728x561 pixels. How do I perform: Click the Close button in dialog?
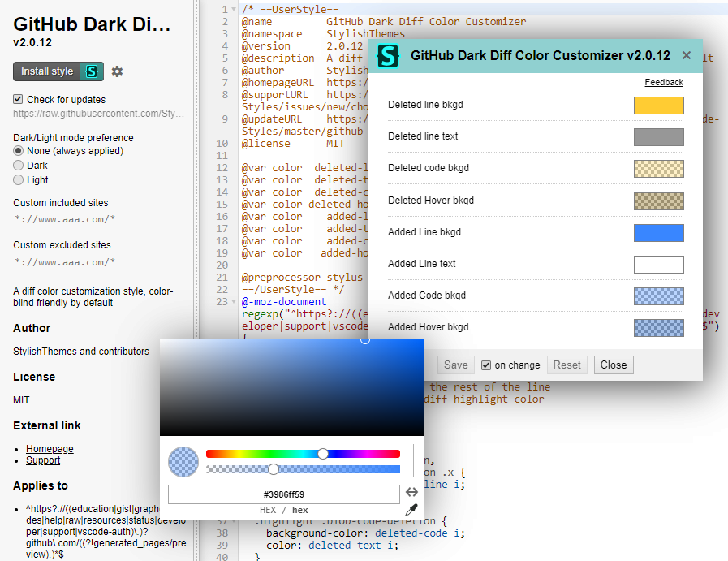(614, 365)
